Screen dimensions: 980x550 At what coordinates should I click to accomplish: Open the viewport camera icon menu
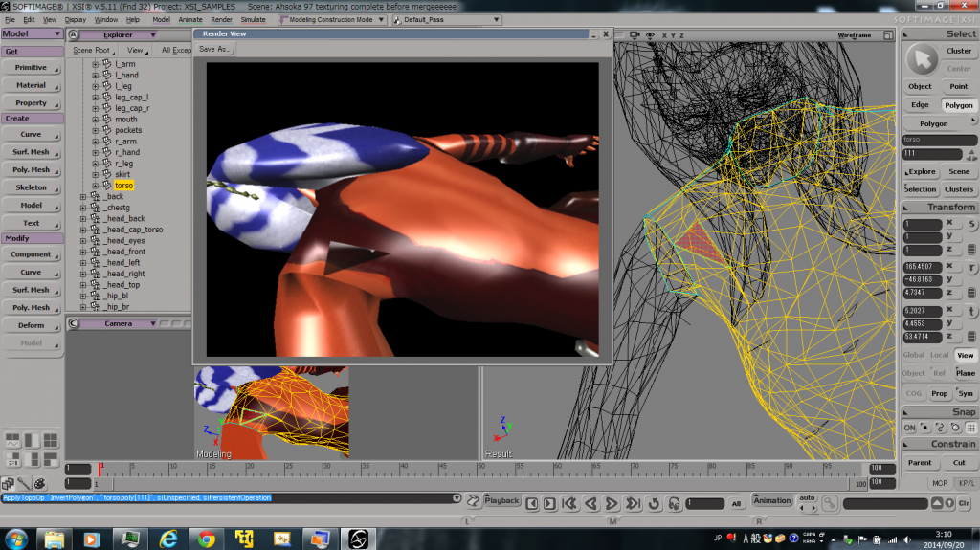635,35
